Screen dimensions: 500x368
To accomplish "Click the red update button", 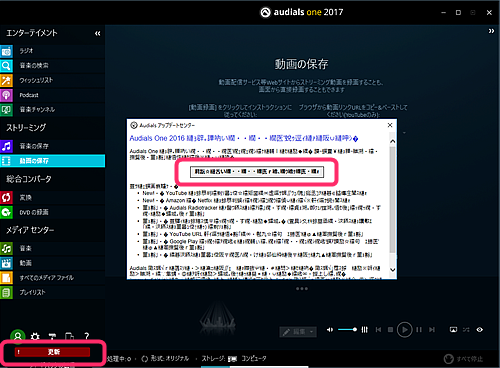I will click(x=52, y=352).
